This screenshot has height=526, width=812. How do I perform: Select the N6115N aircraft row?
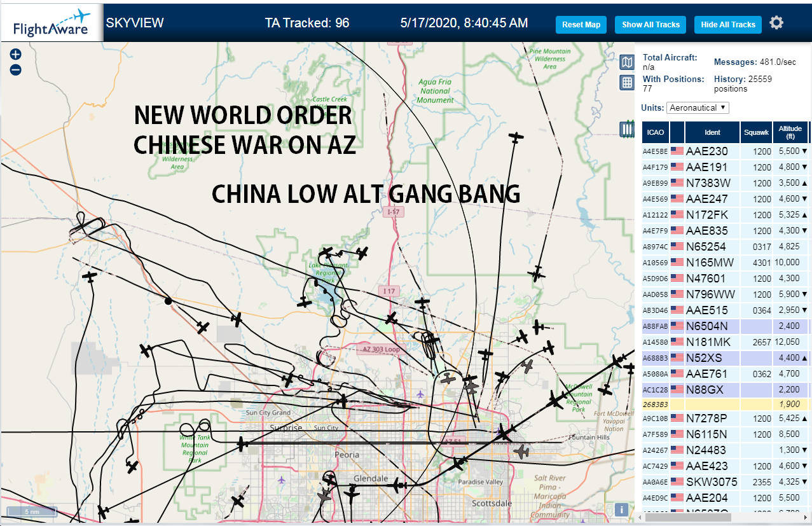(726, 434)
